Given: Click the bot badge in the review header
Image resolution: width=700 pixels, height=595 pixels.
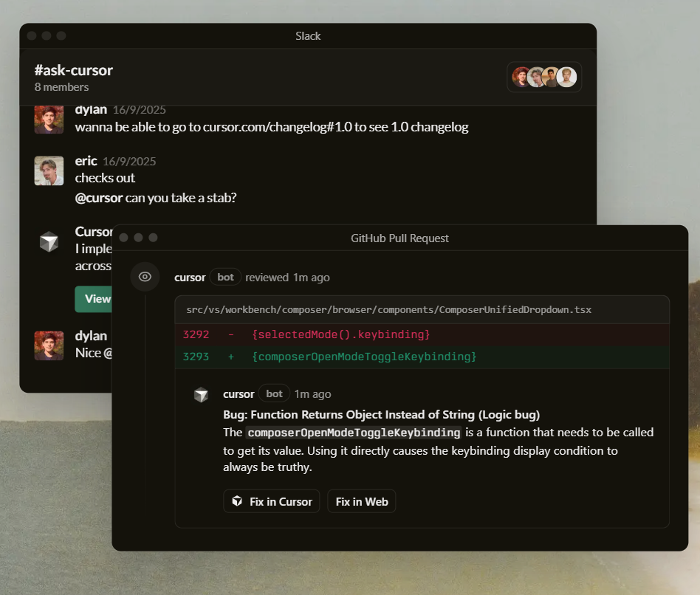Looking at the screenshot, I should coord(225,277).
